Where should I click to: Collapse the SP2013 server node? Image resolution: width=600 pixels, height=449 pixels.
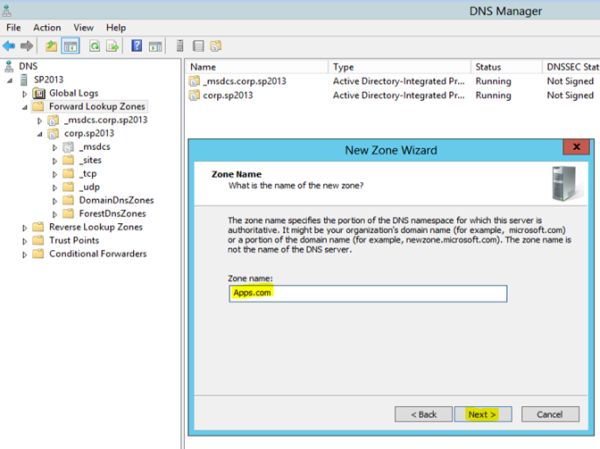click(10, 80)
